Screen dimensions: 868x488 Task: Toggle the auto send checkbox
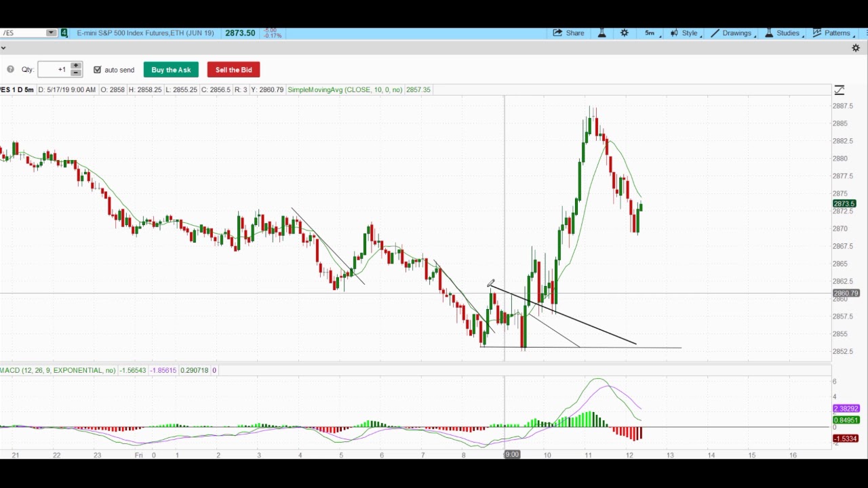98,70
